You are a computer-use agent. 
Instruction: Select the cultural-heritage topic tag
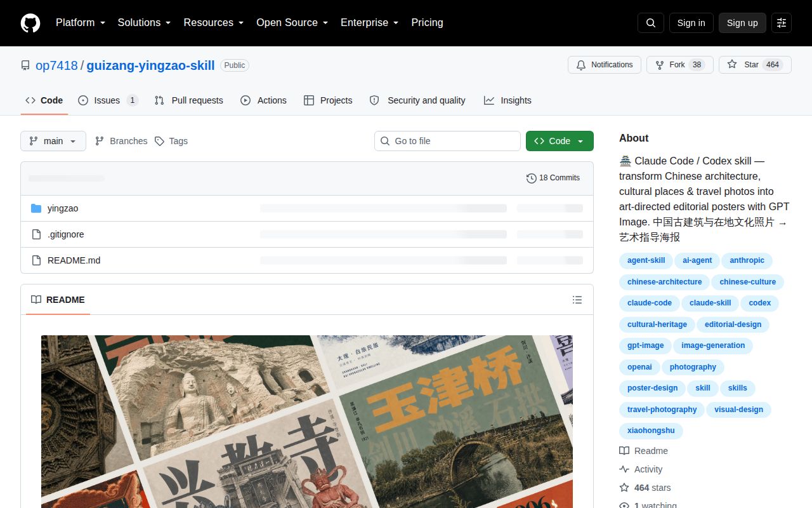[x=657, y=324]
